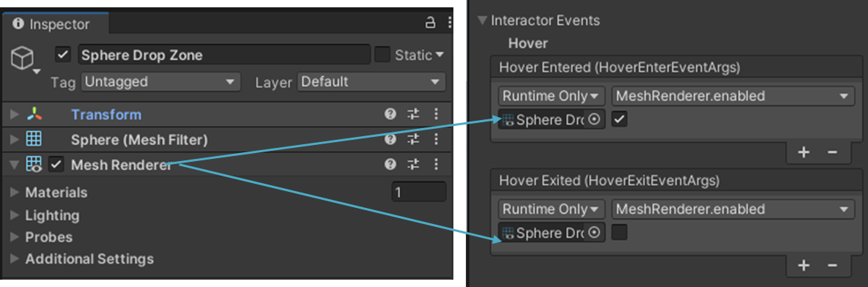Click Hover Entered Sphere Drop Zone object field

(552, 120)
